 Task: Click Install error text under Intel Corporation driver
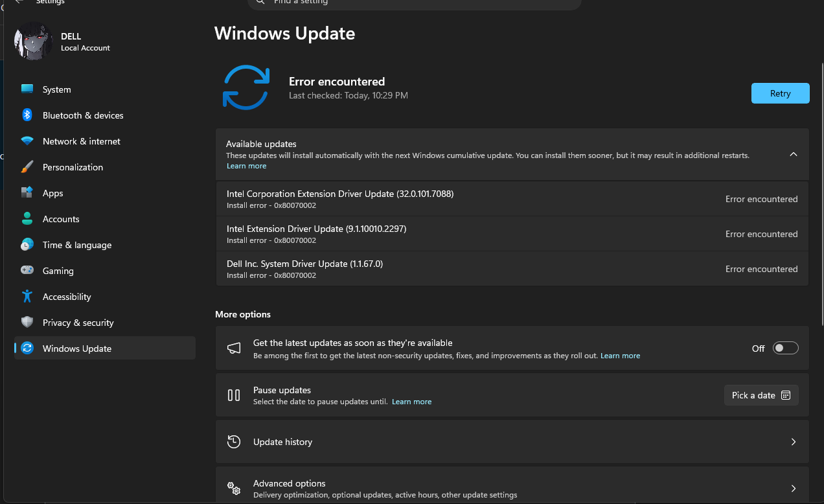click(271, 205)
